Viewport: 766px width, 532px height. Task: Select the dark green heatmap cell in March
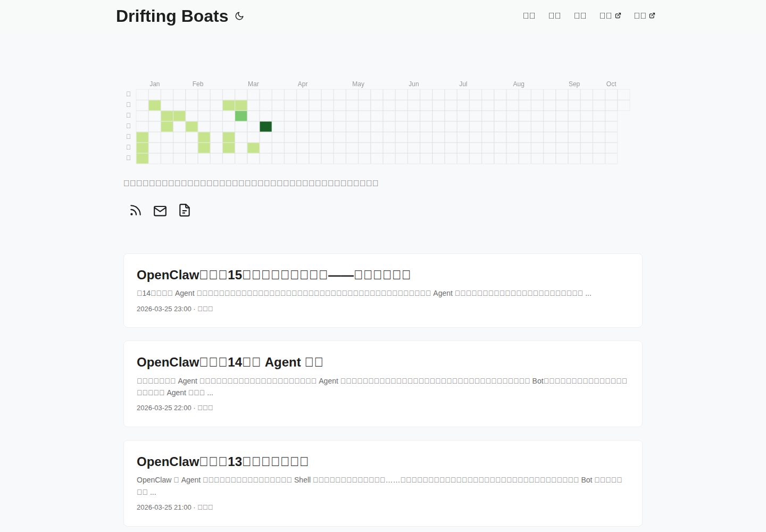265,127
